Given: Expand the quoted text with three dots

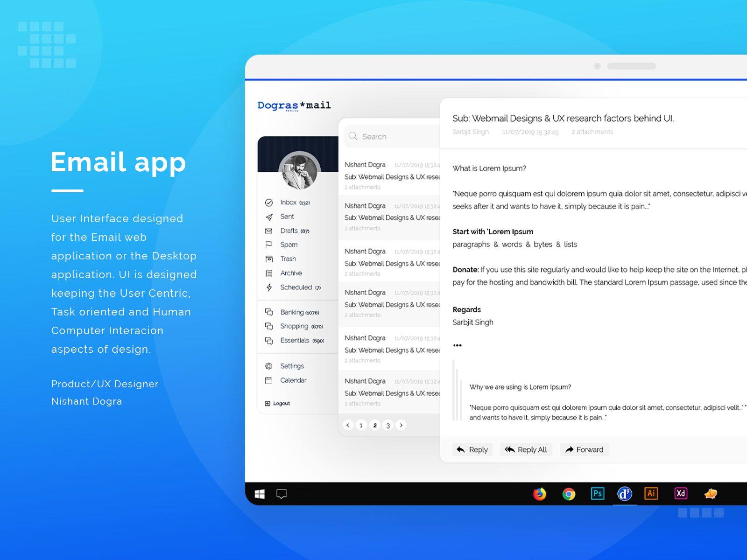Looking at the screenshot, I should tap(458, 345).
